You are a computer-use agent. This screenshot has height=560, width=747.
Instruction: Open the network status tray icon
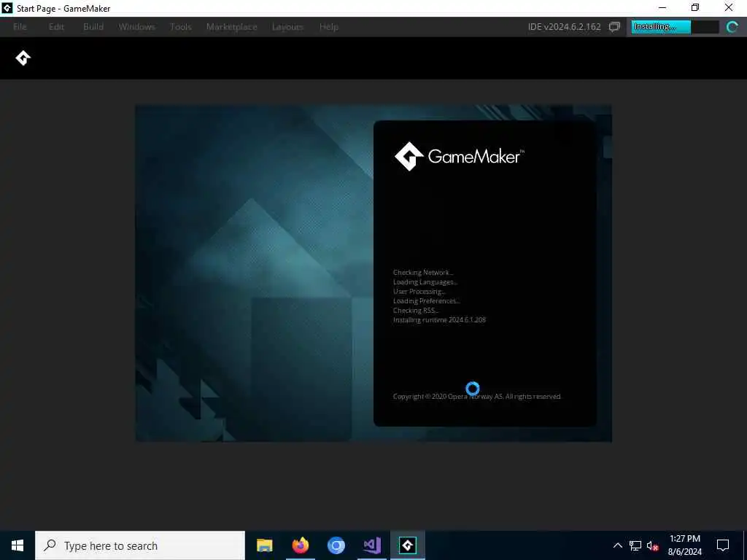(x=635, y=545)
